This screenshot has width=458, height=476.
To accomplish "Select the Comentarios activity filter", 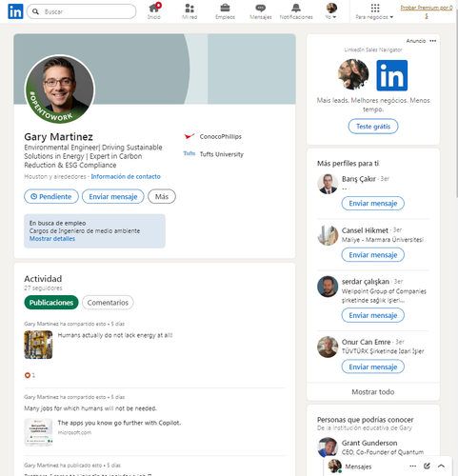I will 108,303.
